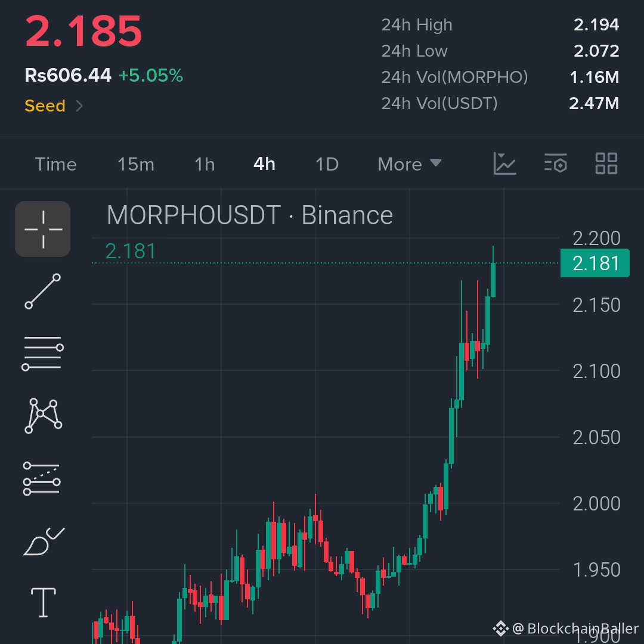644x644 pixels.
Task: Select the trend line drawing tool
Action: [43, 291]
